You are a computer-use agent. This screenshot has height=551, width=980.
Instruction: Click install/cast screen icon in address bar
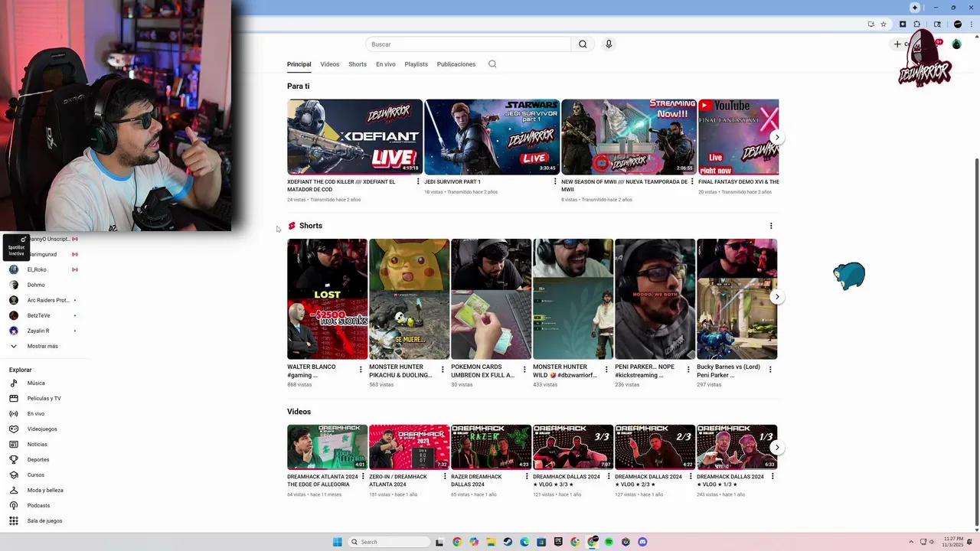pyautogui.click(x=871, y=24)
